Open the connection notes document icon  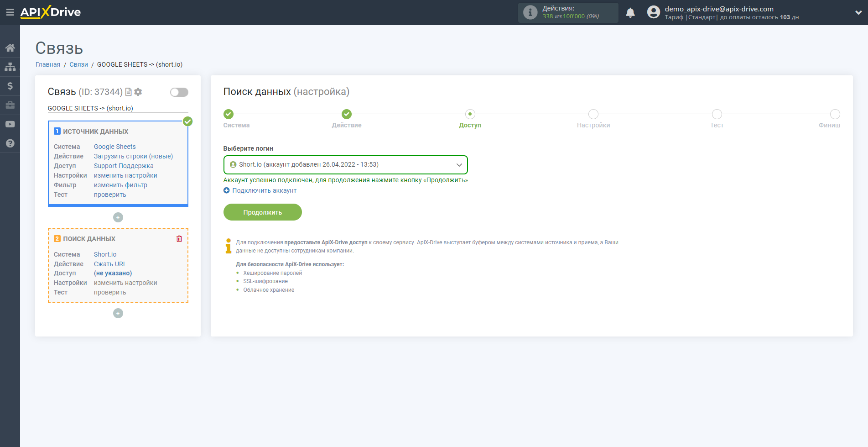point(129,92)
